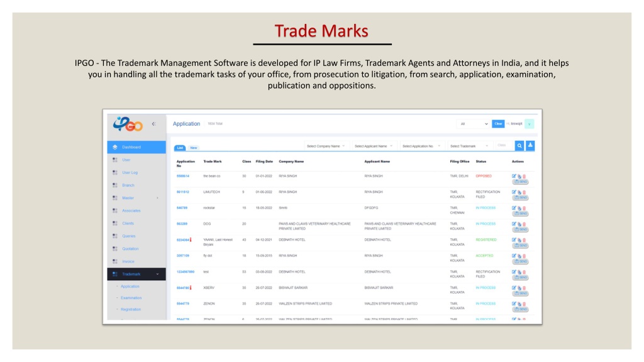The image size is (644, 362).
Task: Collapse the Trademark menu chevron
Action: click(157, 274)
